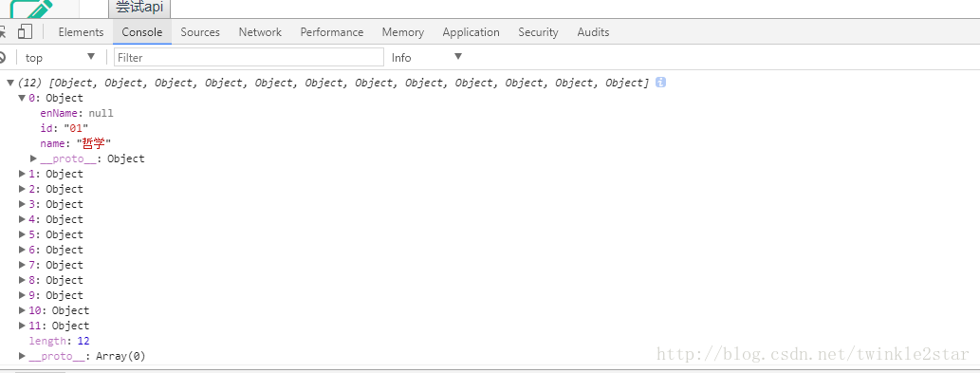The width and height of the screenshot is (980, 373).
Task: Expand the 1: Object entry
Action: pyautogui.click(x=23, y=174)
